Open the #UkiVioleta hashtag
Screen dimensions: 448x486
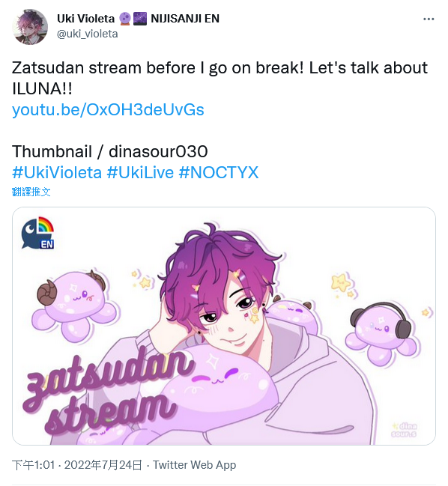tap(57, 172)
